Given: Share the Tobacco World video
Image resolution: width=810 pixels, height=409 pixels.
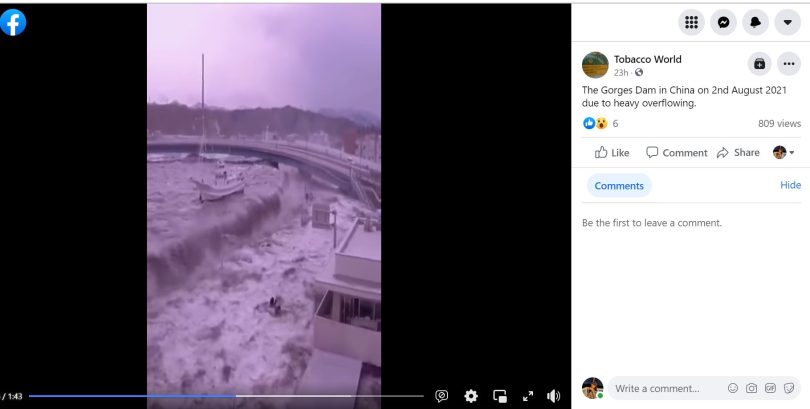Looking at the screenshot, I should click(x=738, y=153).
